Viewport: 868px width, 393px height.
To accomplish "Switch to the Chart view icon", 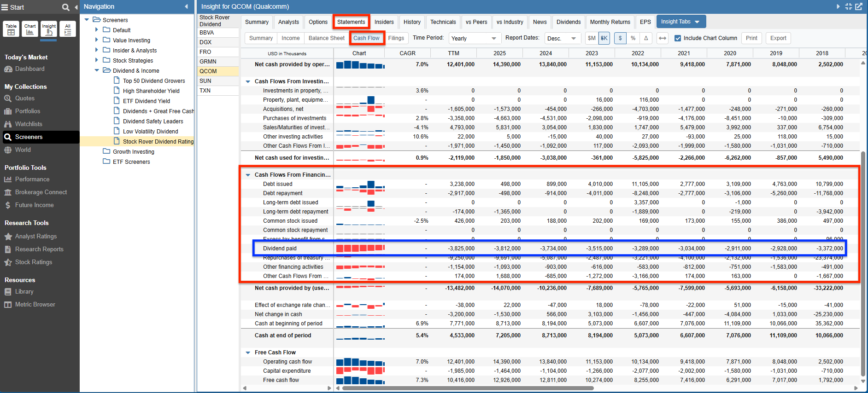I will coord(30,29).
